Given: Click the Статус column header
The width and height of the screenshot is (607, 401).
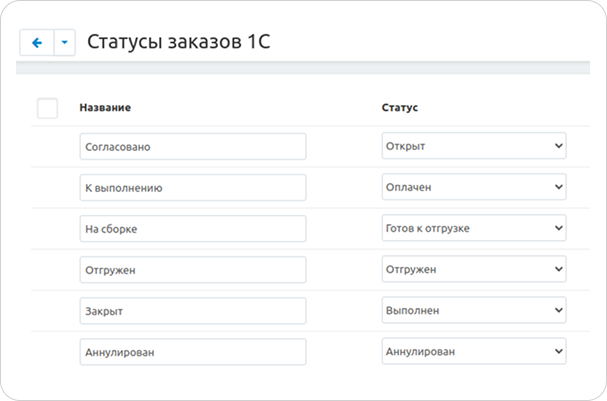Looking at the screenshot, I should [x=400, y=108].
